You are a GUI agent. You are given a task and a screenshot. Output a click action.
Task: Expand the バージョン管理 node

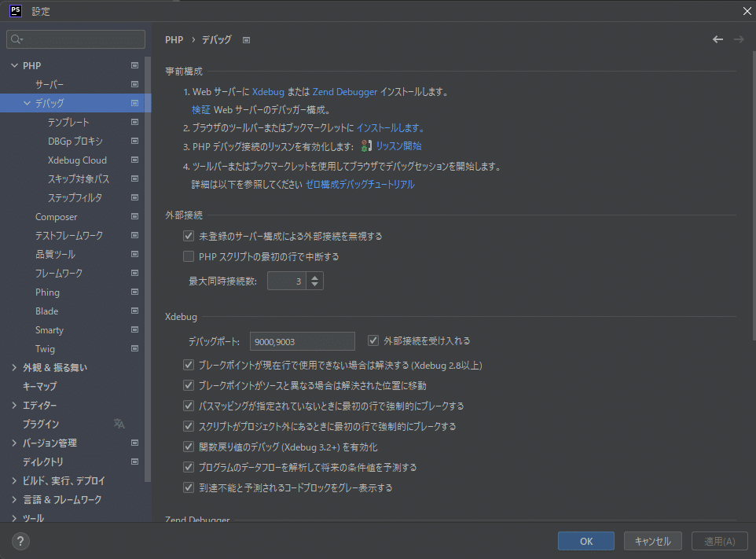[x=14, y=443]
